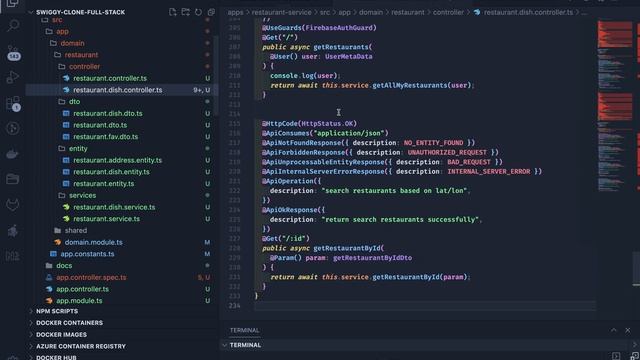Collapse all folders in explorer
Viewport: 640px width, 360px height.
tap(211, 12)
